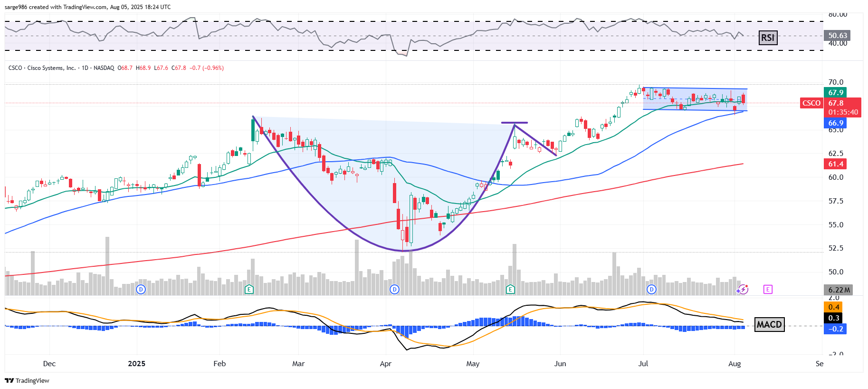Click the green earnings marker in February
Viewport: 868px width, 389px height.
249,289
